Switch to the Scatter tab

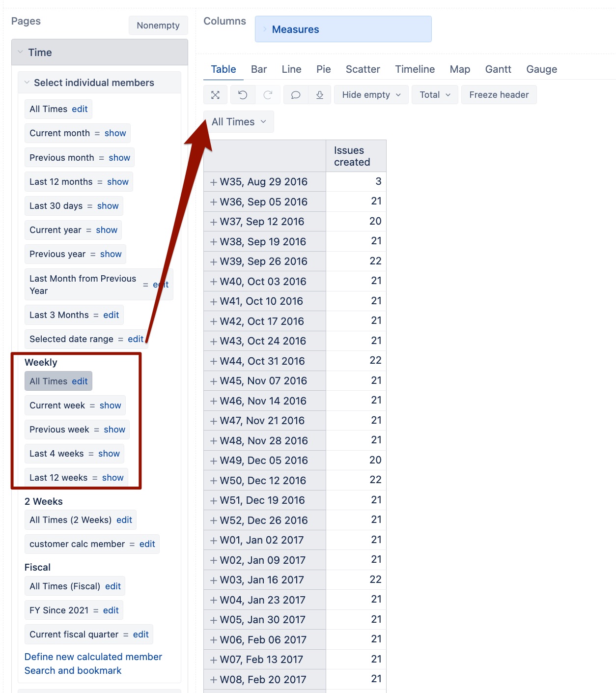(363, 69)
